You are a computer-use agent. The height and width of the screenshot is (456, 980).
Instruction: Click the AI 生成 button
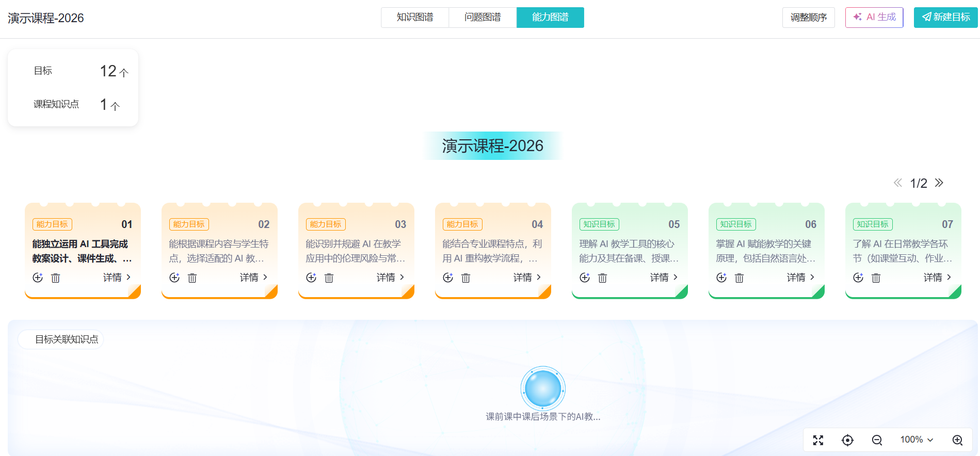pos(874,17)
